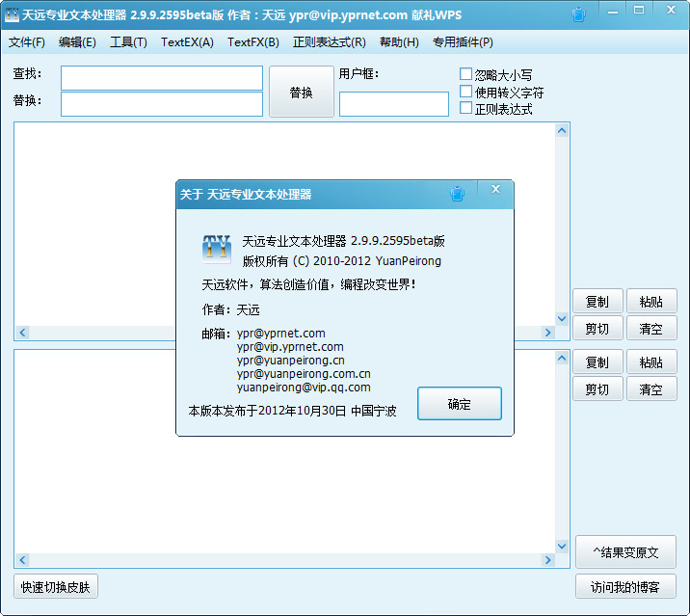The height and width of the screenshot is (616, 690).
Task: Click the ^结果变原文 button
Action: coord(625,551)
